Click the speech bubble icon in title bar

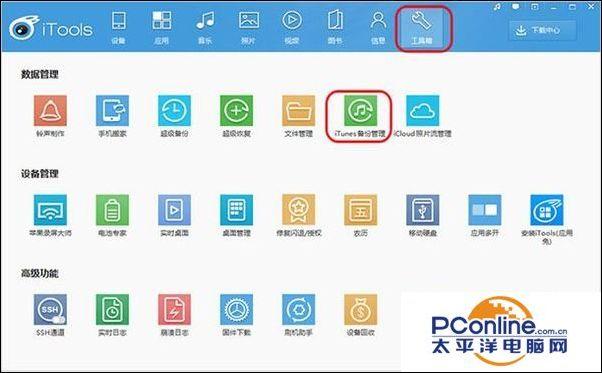(516, 7)
